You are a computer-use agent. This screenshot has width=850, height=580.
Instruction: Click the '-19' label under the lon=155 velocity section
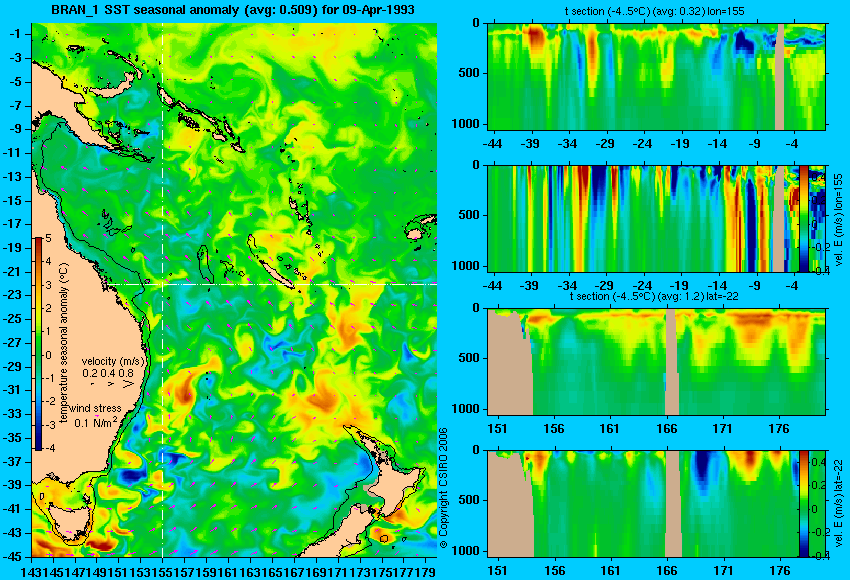pos(679,286)
